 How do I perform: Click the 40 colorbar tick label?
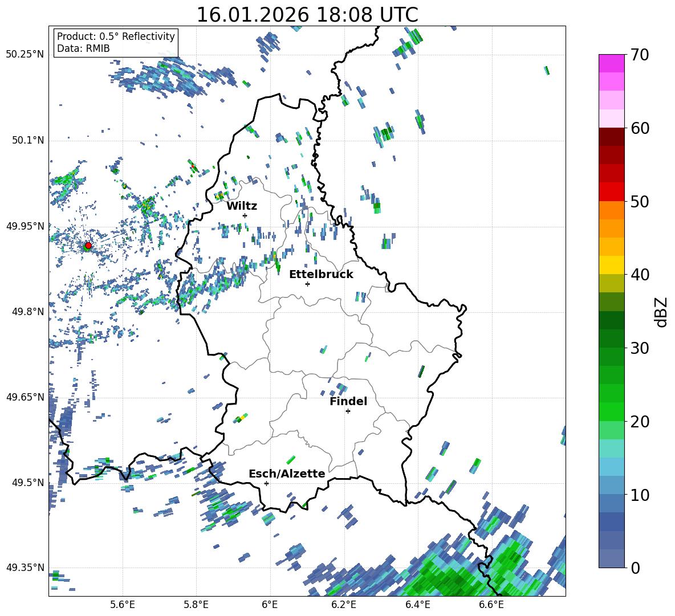click(x=639, y=275)
